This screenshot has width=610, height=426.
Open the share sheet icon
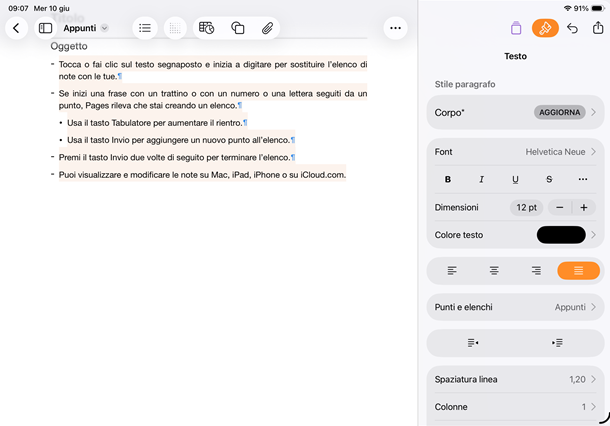598,28
